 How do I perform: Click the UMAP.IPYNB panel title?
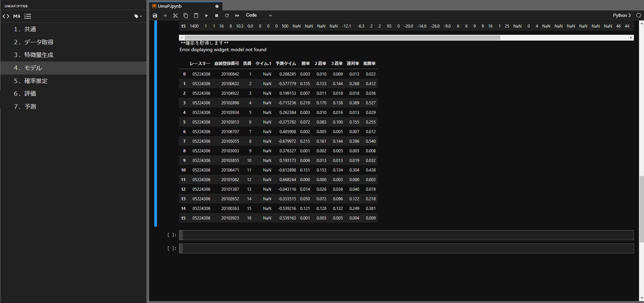(x=16, y=6)
